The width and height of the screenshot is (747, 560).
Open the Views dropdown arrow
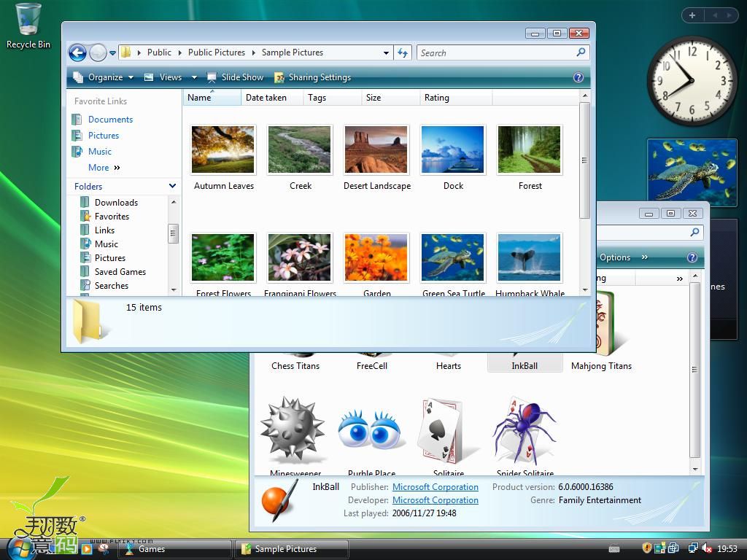click(194, 77)
